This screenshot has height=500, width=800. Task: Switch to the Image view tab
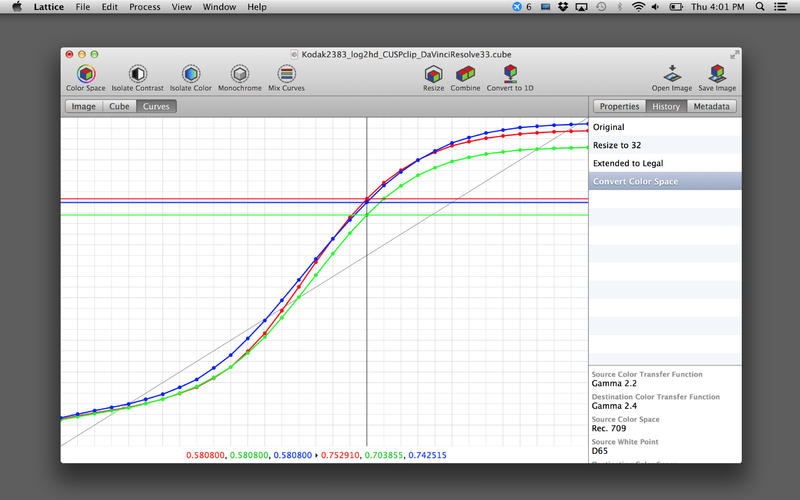coord(84,106)
